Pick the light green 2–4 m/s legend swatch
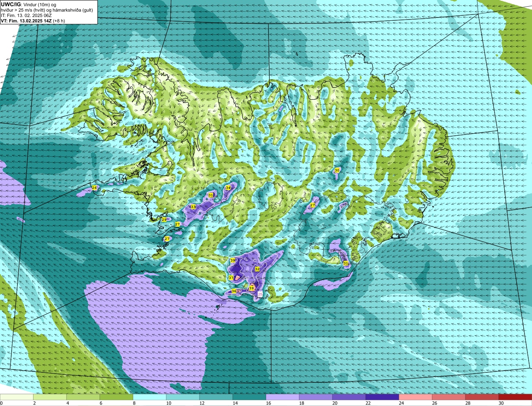 [x=50, y=397]
